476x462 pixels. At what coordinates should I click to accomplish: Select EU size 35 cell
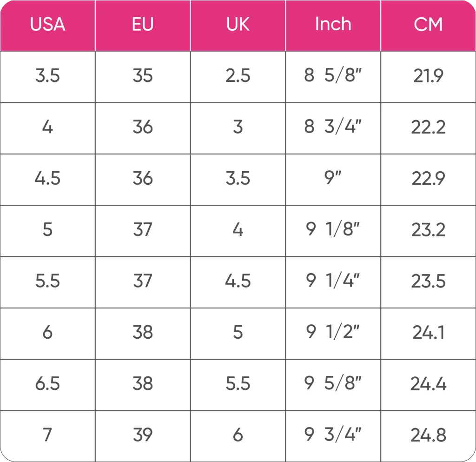click(143, 76)
